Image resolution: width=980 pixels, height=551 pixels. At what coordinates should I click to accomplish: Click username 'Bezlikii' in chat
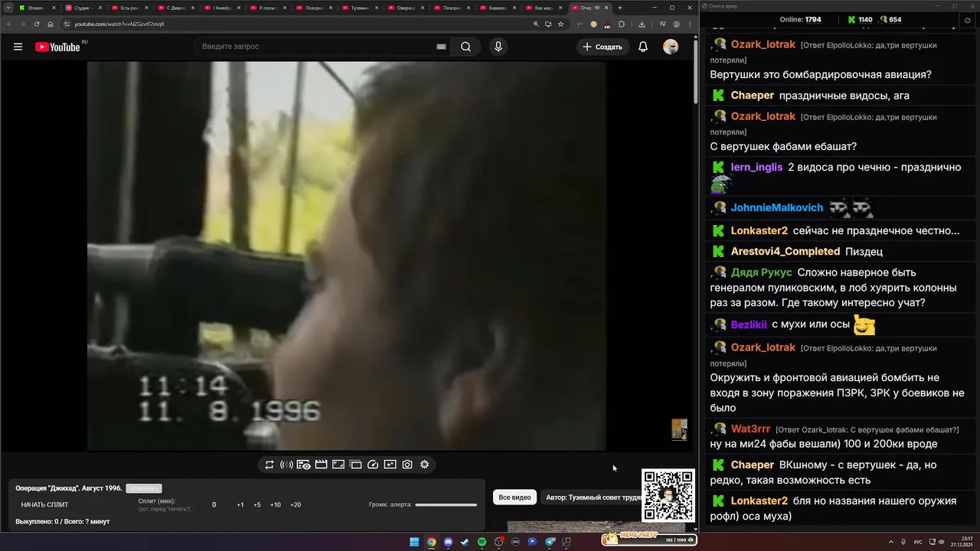click(x=749, y=324)
